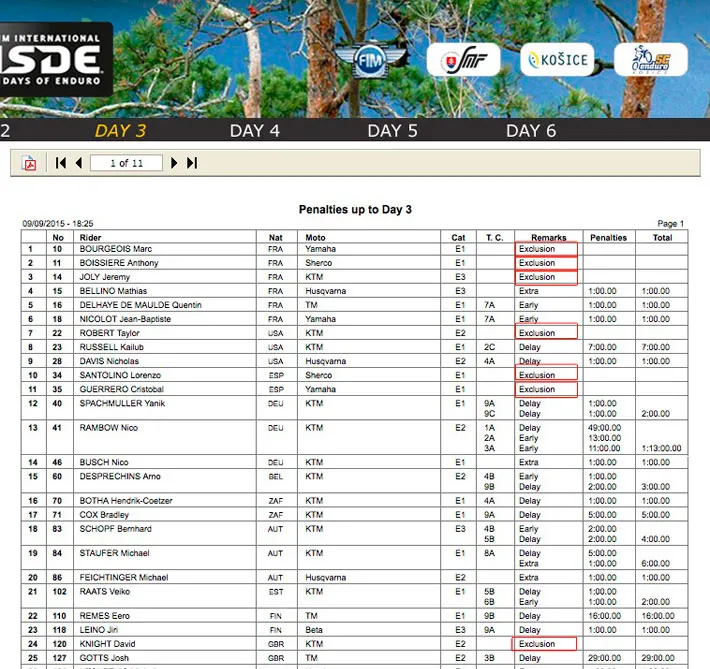Jump to the first page of the report

[x=60, y=163]
